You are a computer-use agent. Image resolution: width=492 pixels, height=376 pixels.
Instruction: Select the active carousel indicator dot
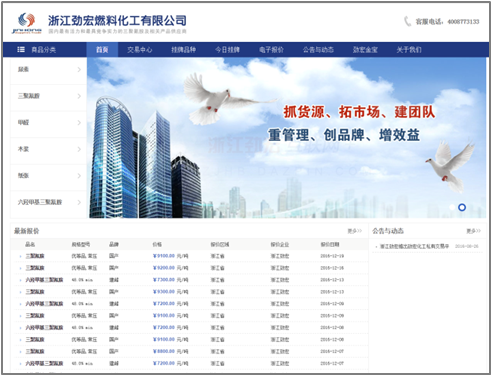tap(462, 207)
